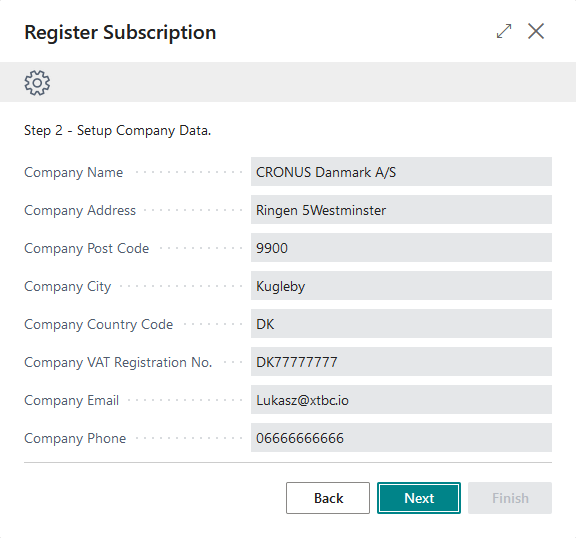Click the Company VAT Registration No. label
Screen dimensions: 576x538
[118, 362]
